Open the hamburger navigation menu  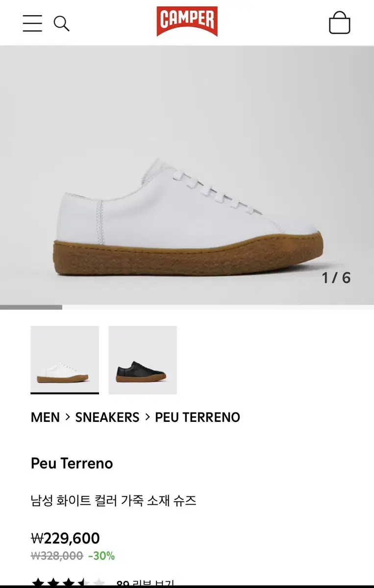[32, 23]
